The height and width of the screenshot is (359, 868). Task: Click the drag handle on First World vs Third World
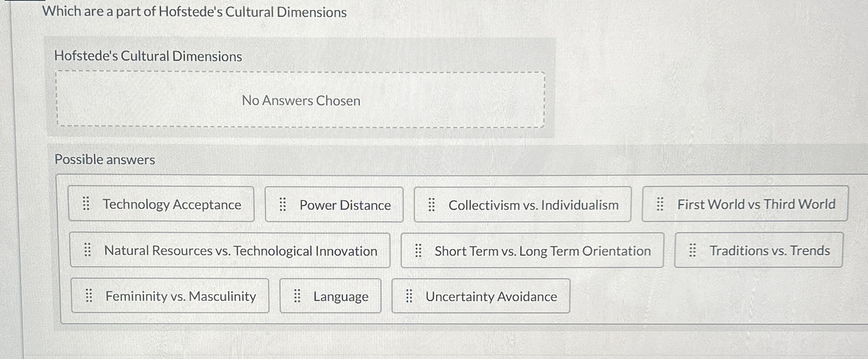660,204
